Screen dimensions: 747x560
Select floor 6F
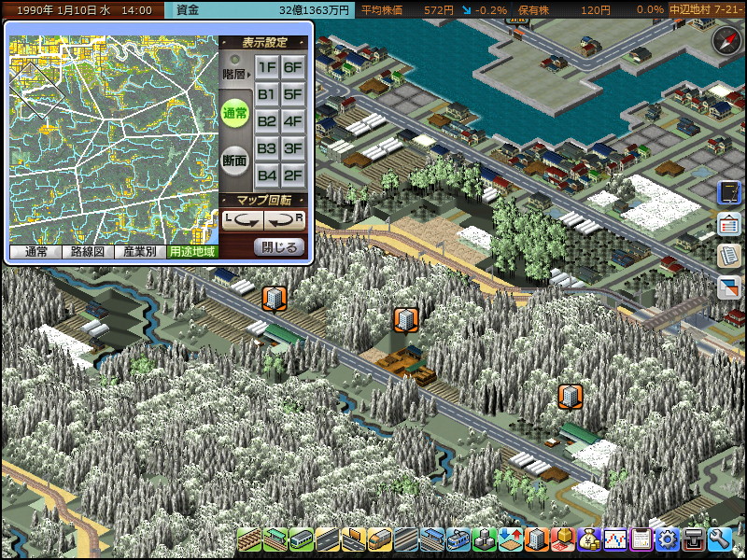(293, 67)
